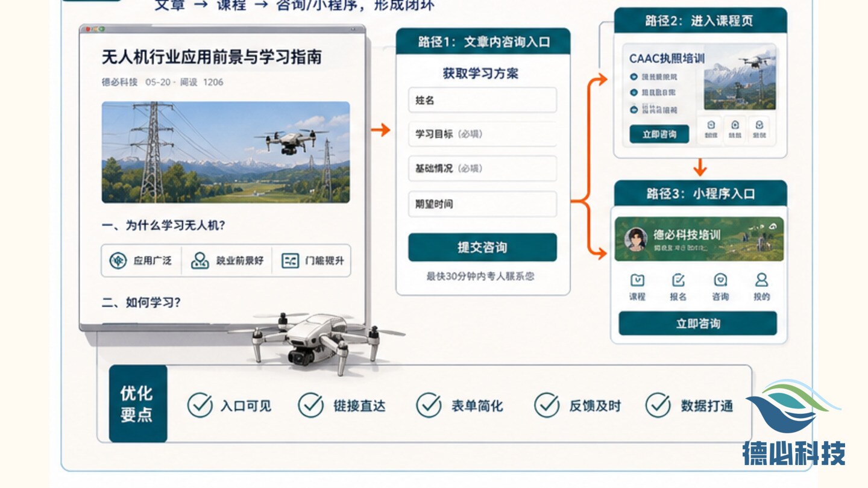Select the 路径3:小程序入口 header
Image resolution: width=868 pixels, height=488 pixels.
[x=700, y=194]
